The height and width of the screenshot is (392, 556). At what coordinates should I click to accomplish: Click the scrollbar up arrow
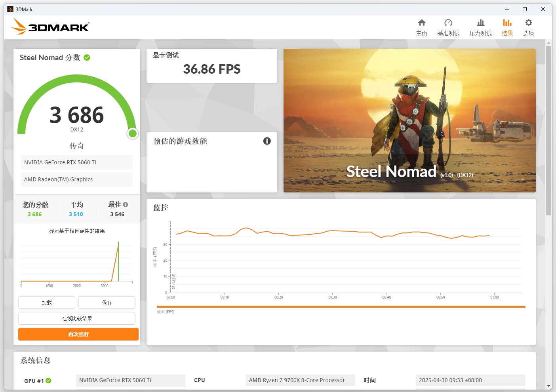click(x=548, y=42)
